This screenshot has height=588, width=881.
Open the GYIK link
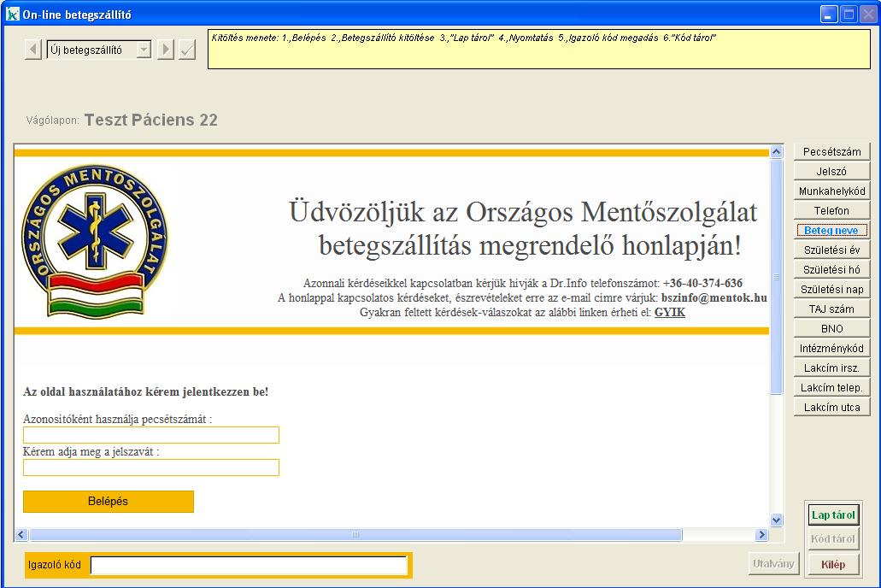pos(669,313)
